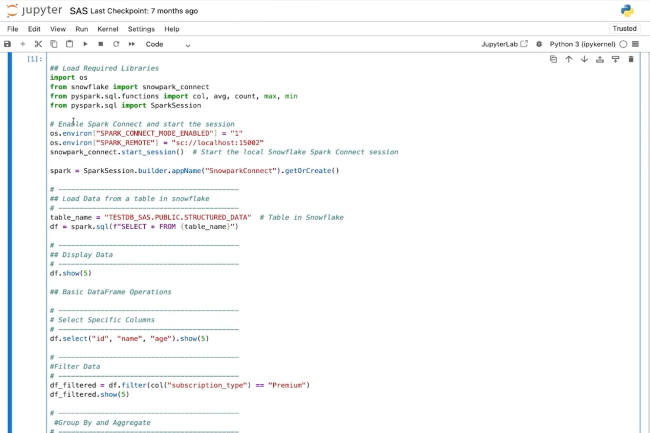Click the '# Select Specific Columns' comment
Screen dimensions: 650x433
coord(102,320)
